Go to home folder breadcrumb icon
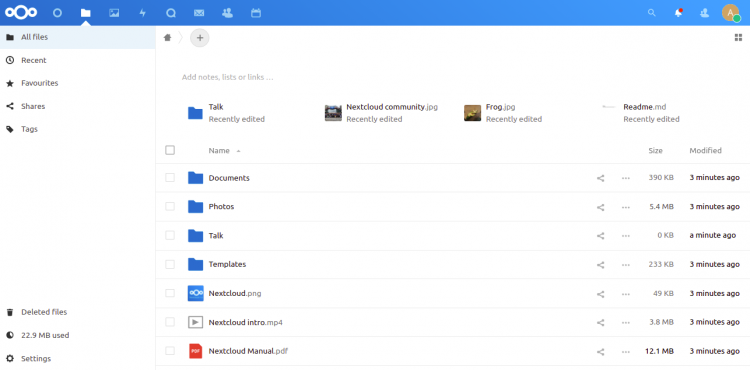The height and width of the screenshot is (370, 750). pos(167,38)
